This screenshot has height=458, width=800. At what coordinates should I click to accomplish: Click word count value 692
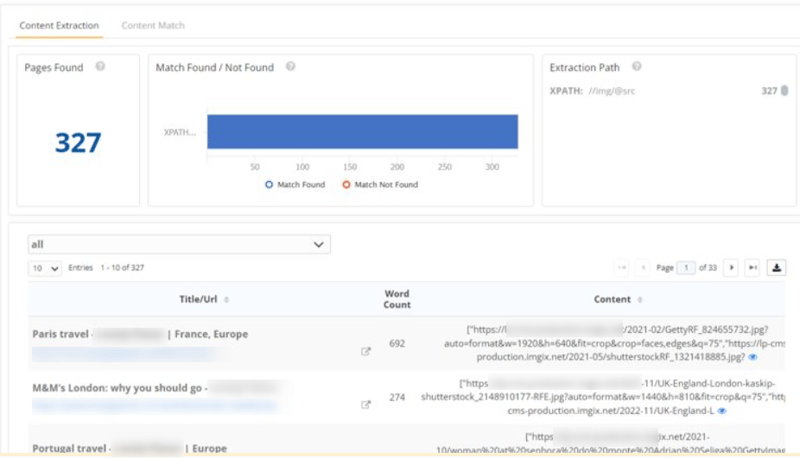(x=397, y=343)
